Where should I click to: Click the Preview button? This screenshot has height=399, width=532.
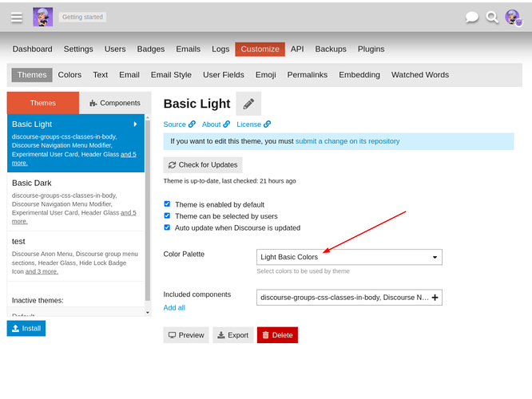[186, 335]
